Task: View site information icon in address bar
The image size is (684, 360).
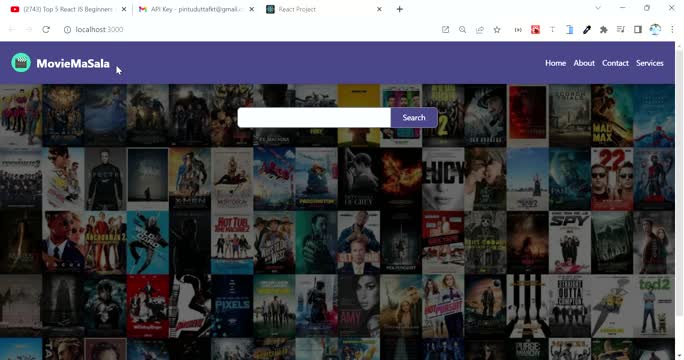Action: coord(67,30)
